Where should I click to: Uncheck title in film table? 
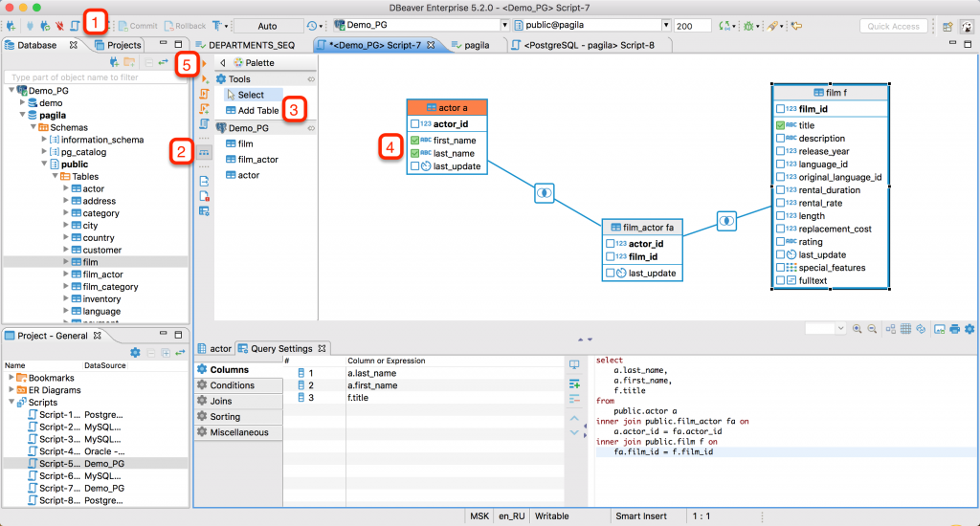coord(780,125)
